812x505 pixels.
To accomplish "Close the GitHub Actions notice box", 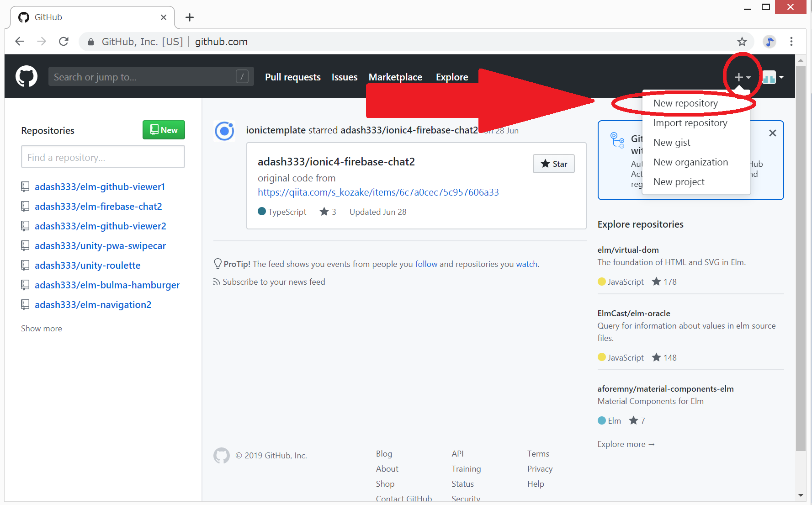I will click(x=772, y=133).
